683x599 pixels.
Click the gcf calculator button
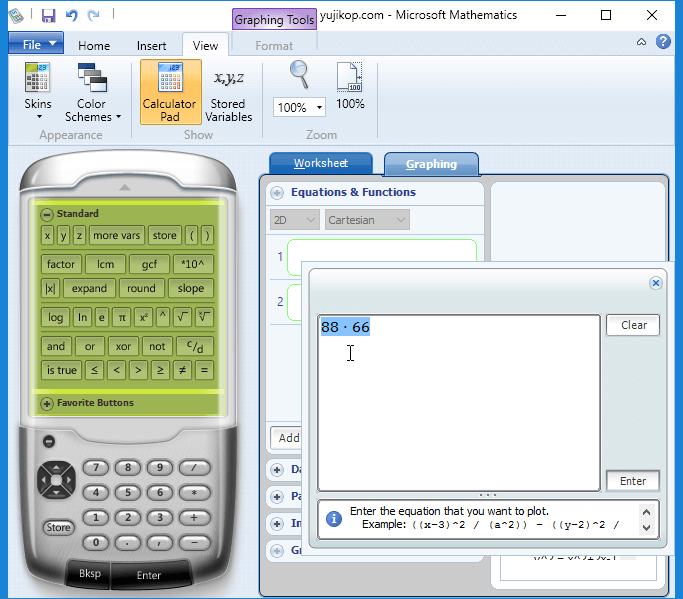(x=149, y=264)
